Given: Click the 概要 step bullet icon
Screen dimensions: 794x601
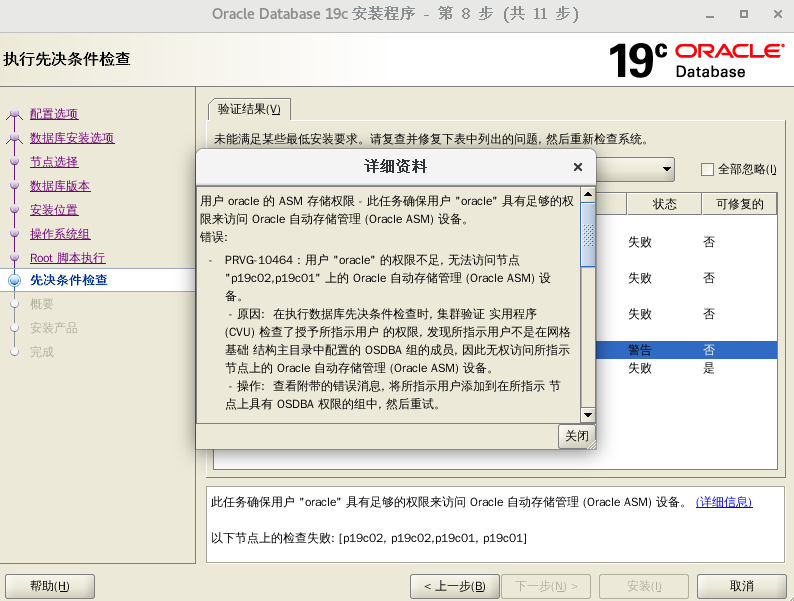Looking at the screenshot, I should (15, 304).
